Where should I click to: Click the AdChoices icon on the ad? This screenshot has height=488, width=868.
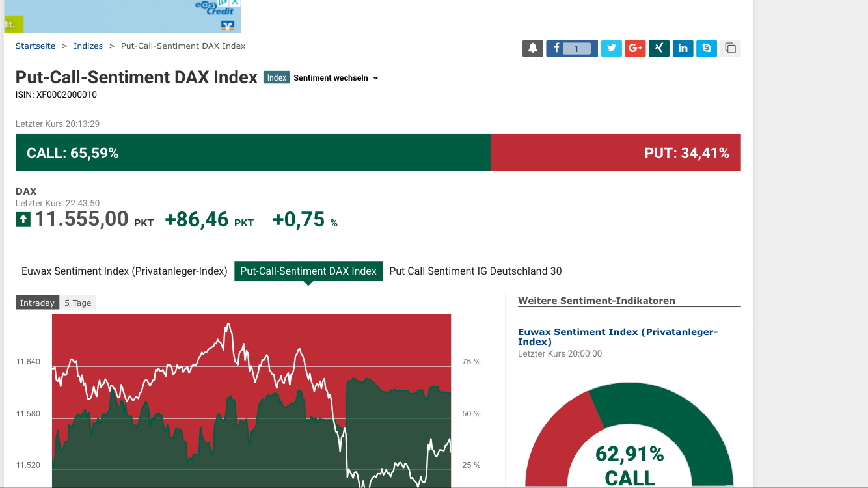click(x=223, y=3)
